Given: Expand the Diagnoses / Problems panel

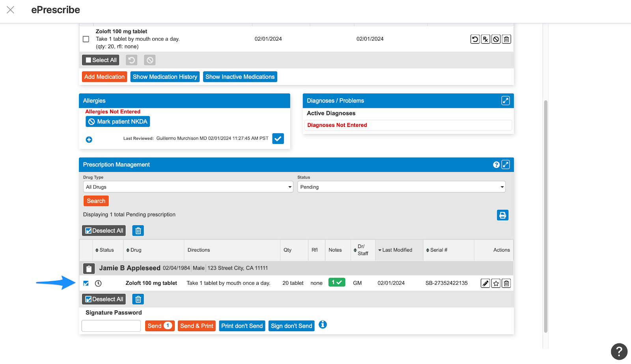Looking at the screenshot, I should click(506, 101).
